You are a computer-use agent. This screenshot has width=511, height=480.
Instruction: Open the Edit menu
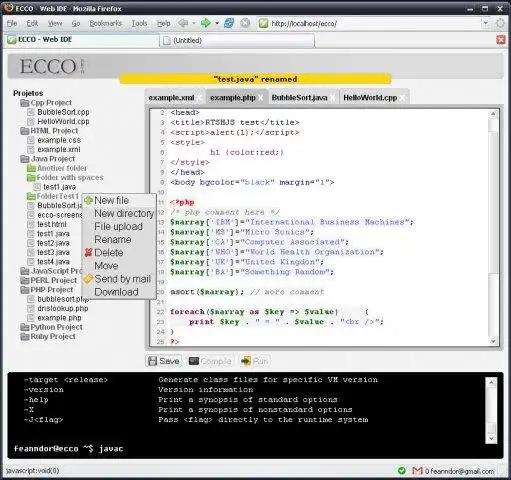32,23
